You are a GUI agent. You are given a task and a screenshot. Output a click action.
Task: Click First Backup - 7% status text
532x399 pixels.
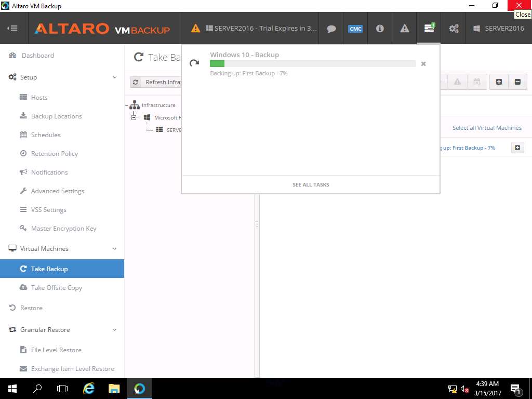(467, 148)
